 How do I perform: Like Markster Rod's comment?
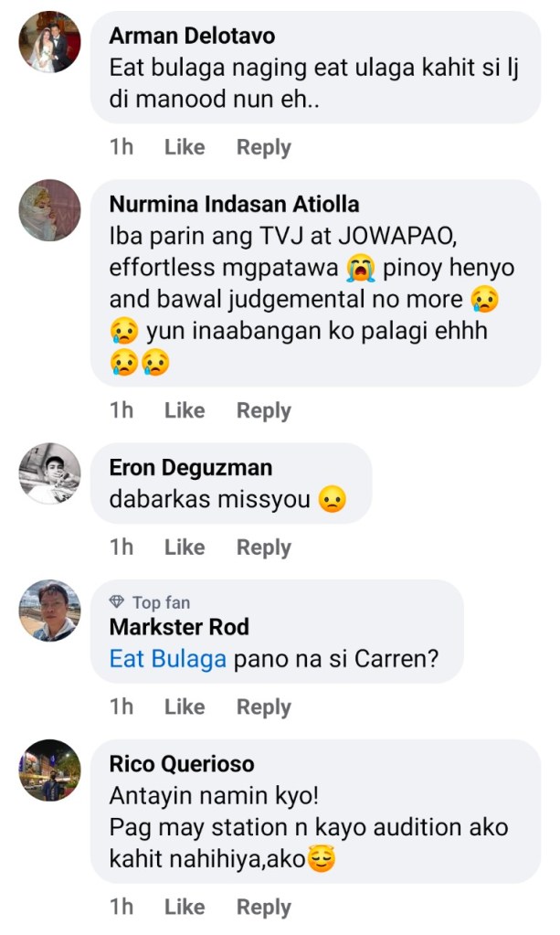[185, 707]
